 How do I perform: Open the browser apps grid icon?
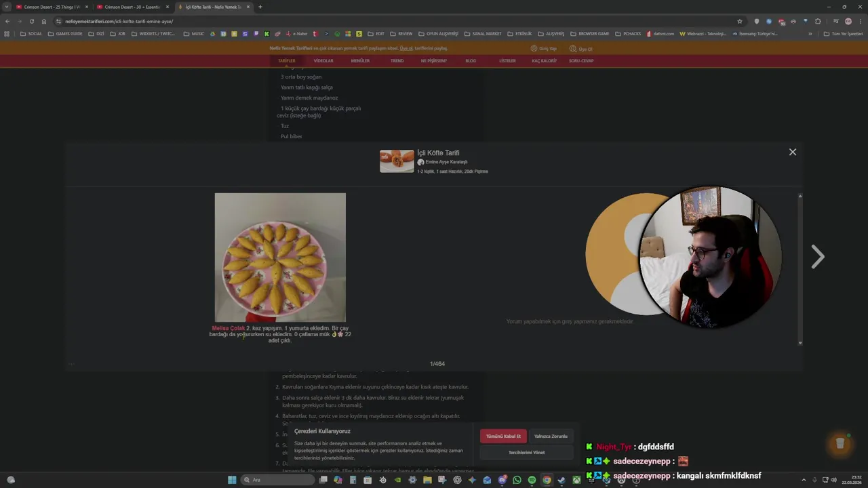pos(7,33)
